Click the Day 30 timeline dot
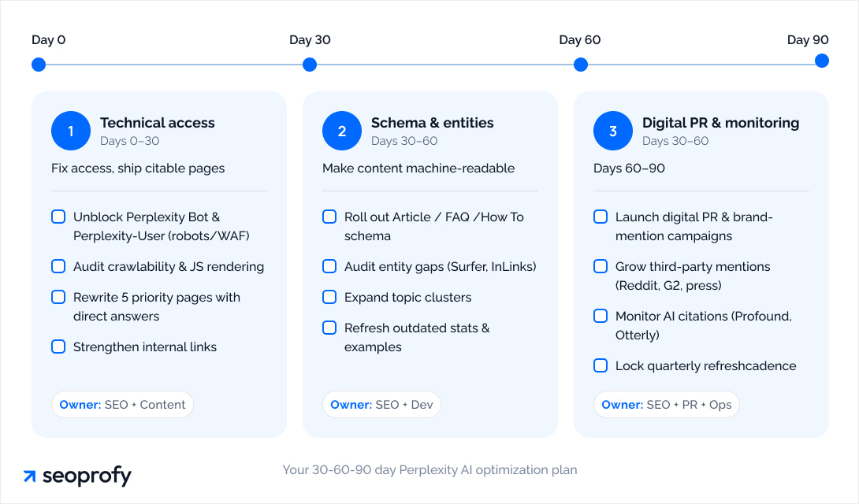The height and width of the screenshot is (504, 859). 310,65
